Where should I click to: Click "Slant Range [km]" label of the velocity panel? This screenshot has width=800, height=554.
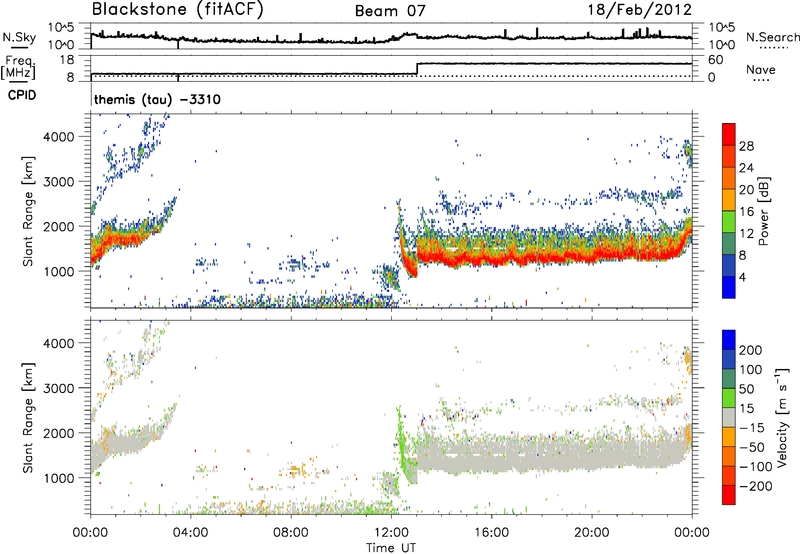[28, 417]
